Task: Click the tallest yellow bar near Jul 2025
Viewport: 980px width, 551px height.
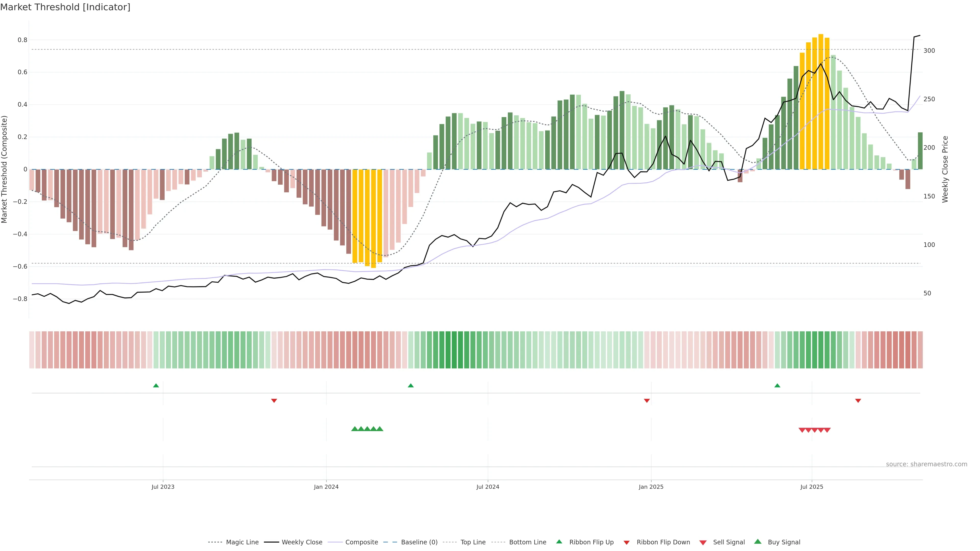Action: [x=821, y=102]
